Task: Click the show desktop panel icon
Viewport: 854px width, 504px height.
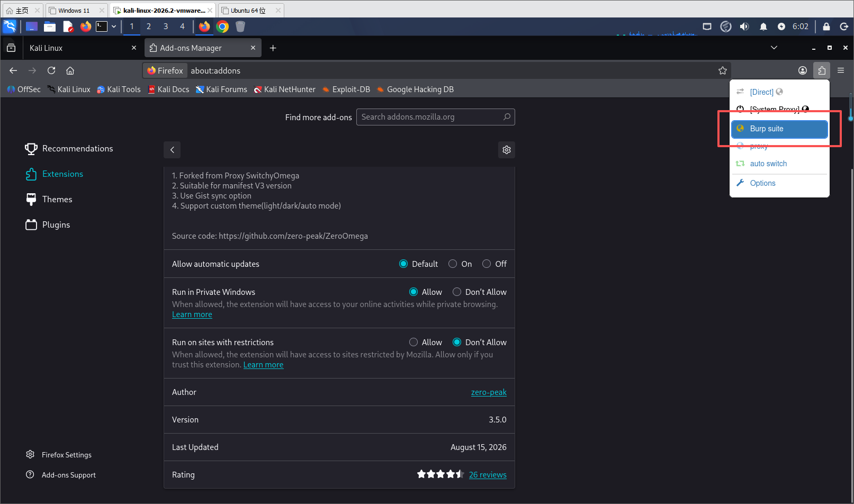Action: pyautogui.click(x=32, y=26)
